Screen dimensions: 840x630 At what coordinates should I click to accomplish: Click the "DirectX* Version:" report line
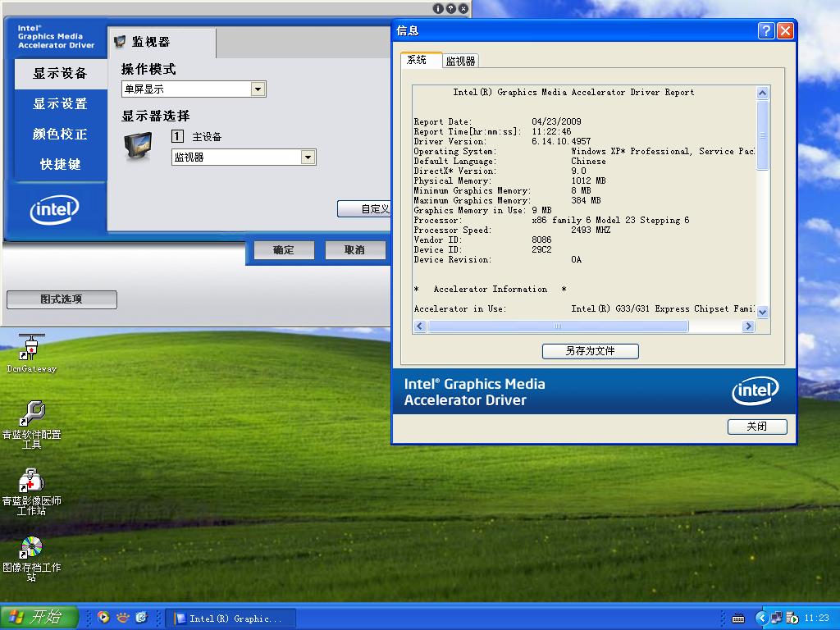[x=500, y=171]
